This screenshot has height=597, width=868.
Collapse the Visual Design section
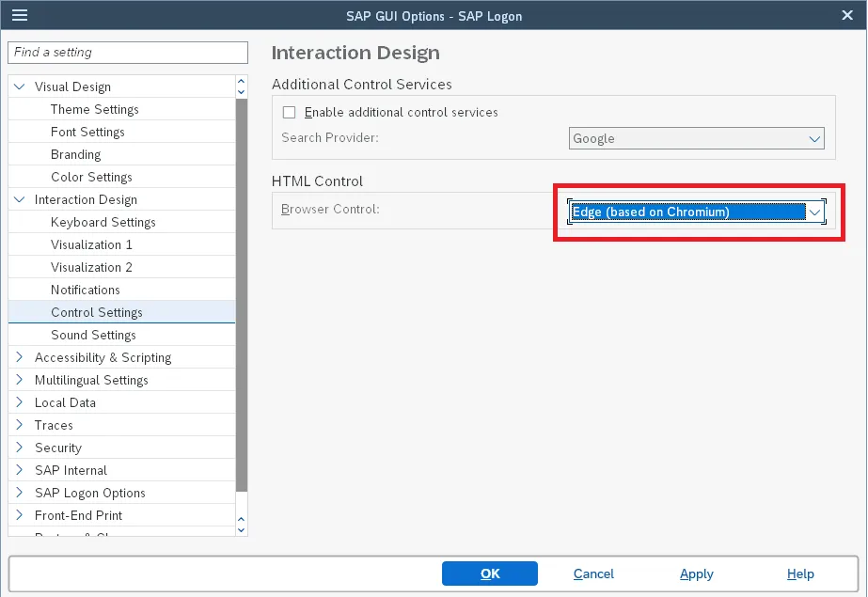tap(21, 86)
